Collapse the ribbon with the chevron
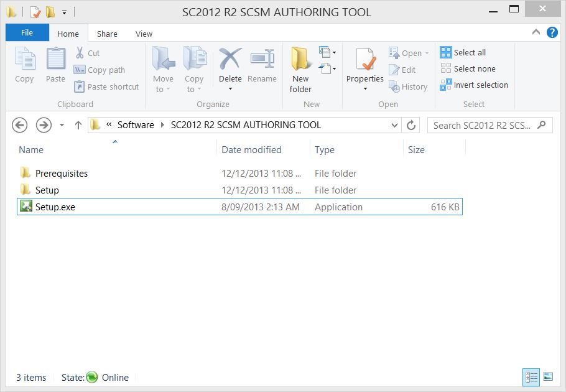The width and height of the screenshot is (566, 392). (x=536, y=32)
